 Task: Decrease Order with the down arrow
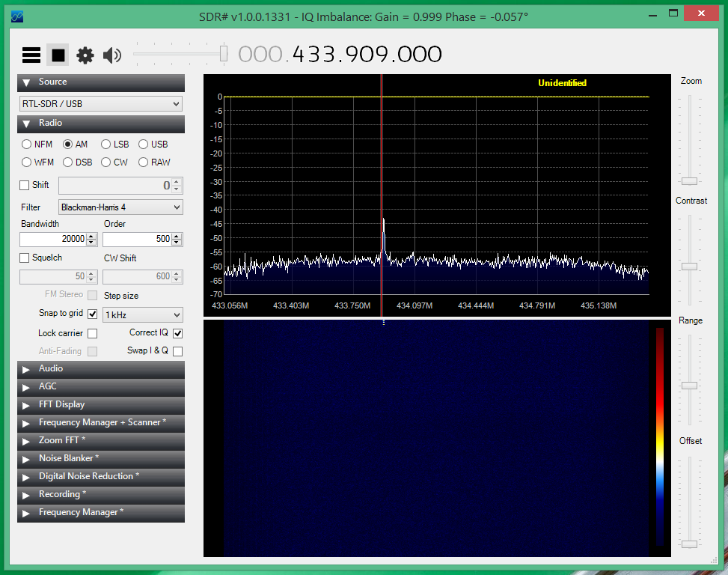(176, 243)
